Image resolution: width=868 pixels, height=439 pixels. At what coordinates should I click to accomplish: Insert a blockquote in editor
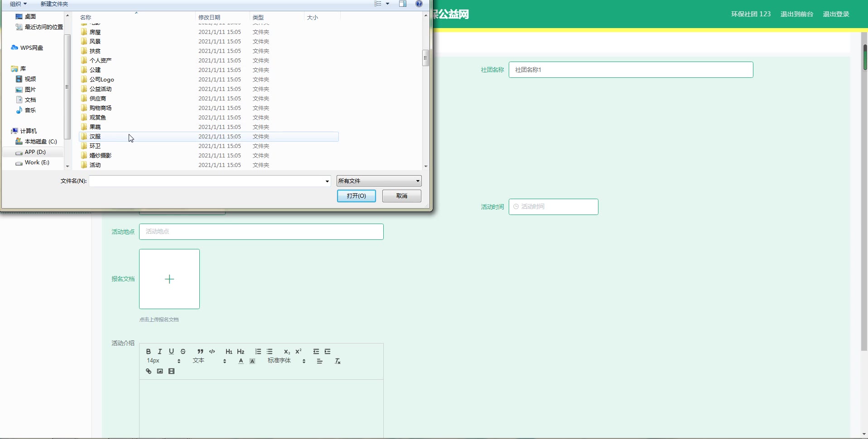pos(200,352)
